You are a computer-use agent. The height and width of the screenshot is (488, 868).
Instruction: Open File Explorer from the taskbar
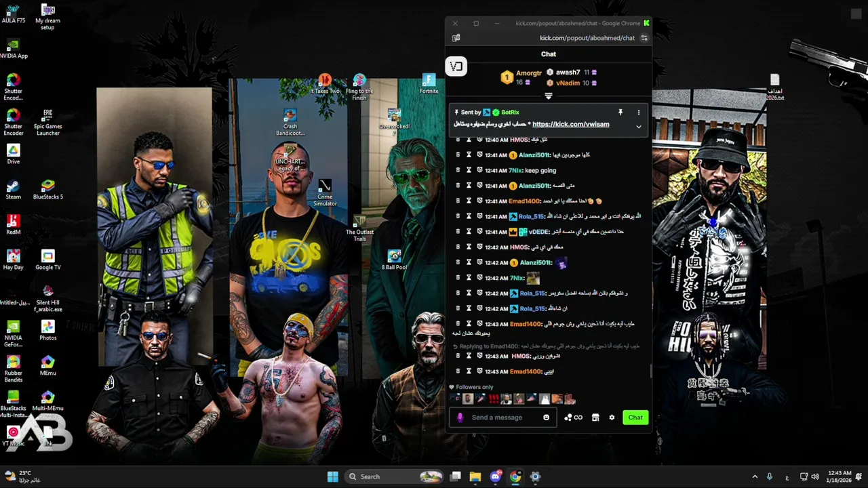click(x=475, y=476)
